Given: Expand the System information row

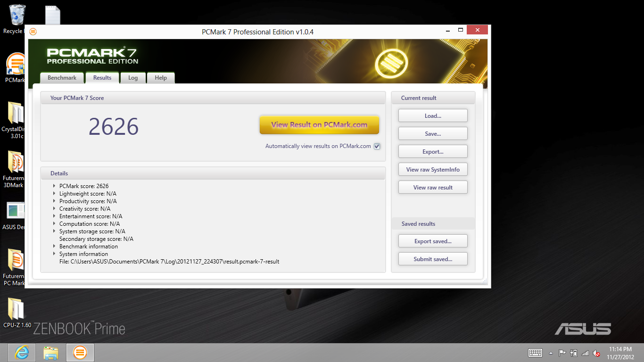Looking at the screenshot, I should 54,254.
